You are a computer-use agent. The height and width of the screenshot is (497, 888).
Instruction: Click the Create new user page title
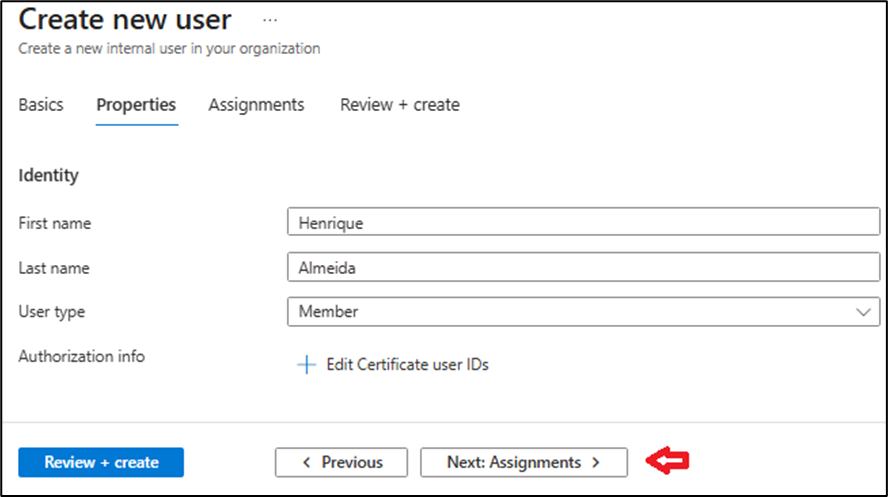pyautogui.click(x=125, y=20)
